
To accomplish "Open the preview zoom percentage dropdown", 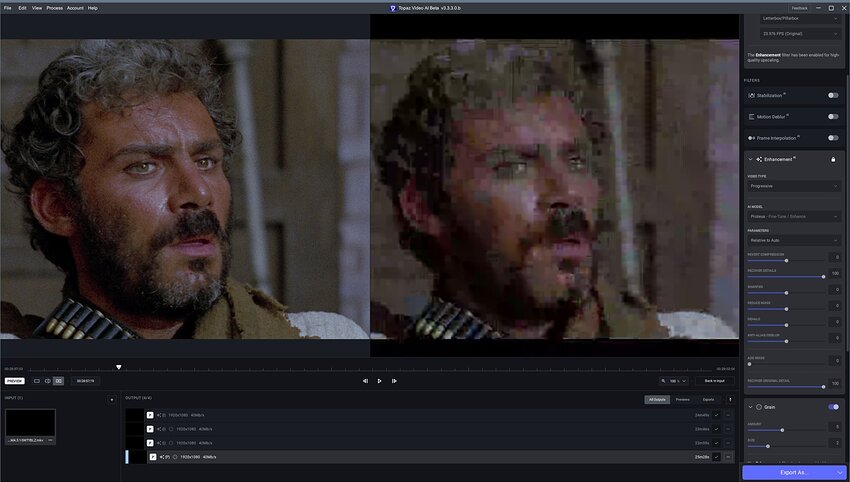I will coord(678,381).
